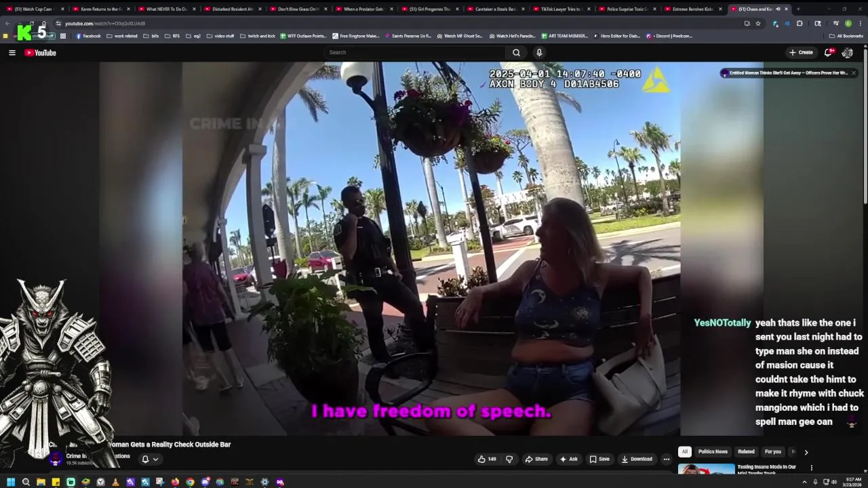Switch to 'Karen Returns to the' tab
The image size is (868, 488).
pyautogui.click(x=100, y=9)
